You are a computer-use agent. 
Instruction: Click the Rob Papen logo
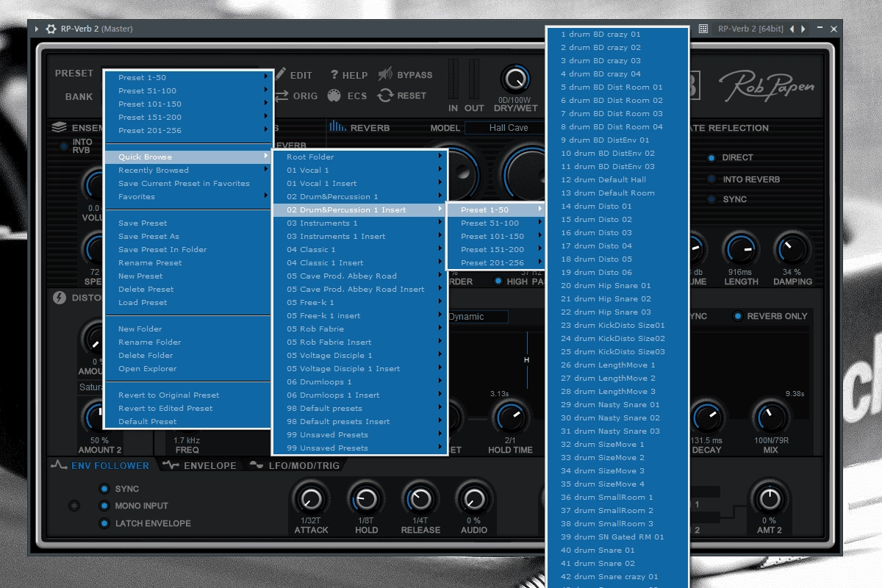[x=766, y=86]
